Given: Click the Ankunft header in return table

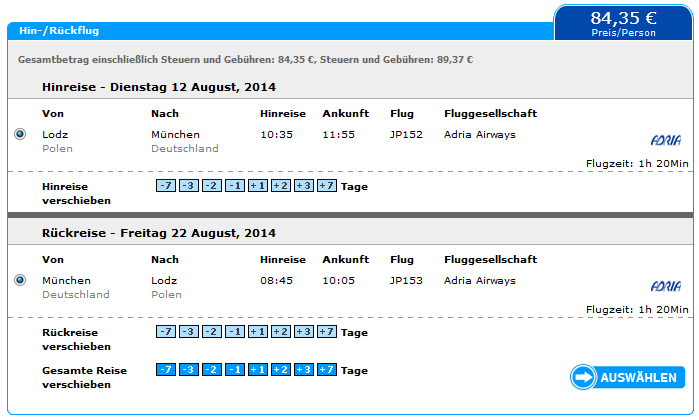Looking at the screenshot, I should [x=345, y=259].
